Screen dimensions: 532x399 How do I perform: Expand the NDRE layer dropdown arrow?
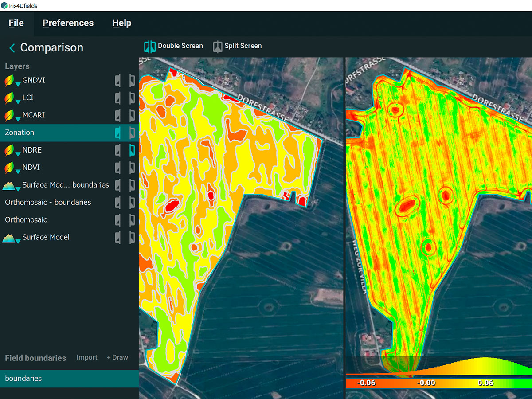pos(18,153)
